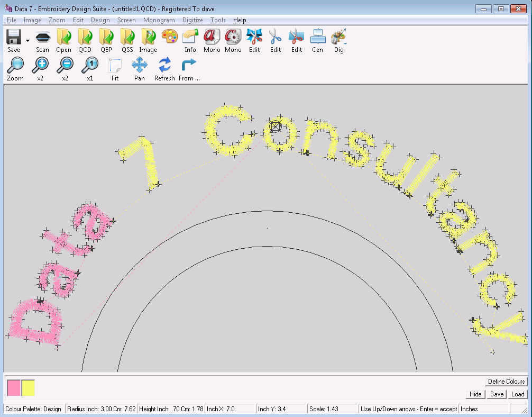Screen dimensions: 532x417
Task: Open the colour palette icon in toolbar
Action: [x=170, y=37]
